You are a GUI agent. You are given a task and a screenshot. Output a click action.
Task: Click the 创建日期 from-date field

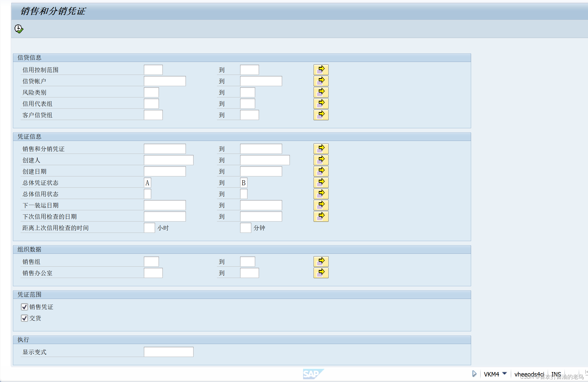(164, 171)
